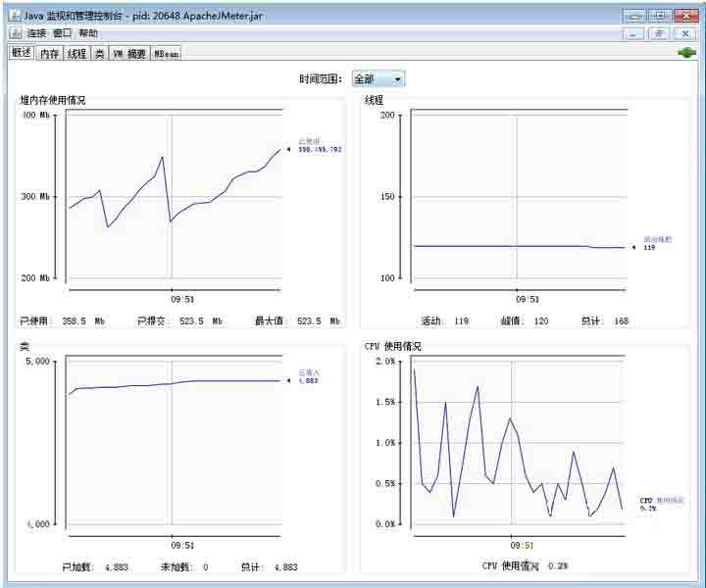Click the CPU usage chart

[x=517, y=443]
